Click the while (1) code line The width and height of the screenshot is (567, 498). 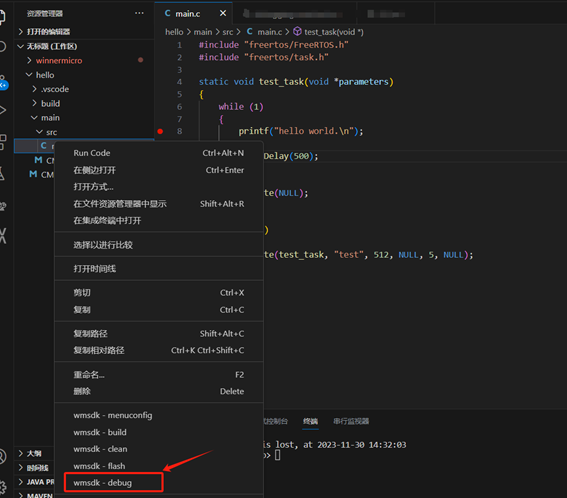(241, 107)
